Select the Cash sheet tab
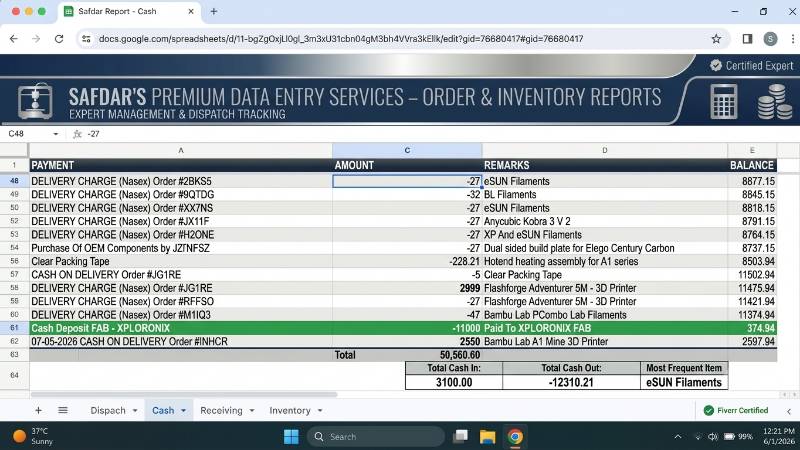 click(163, 410)
